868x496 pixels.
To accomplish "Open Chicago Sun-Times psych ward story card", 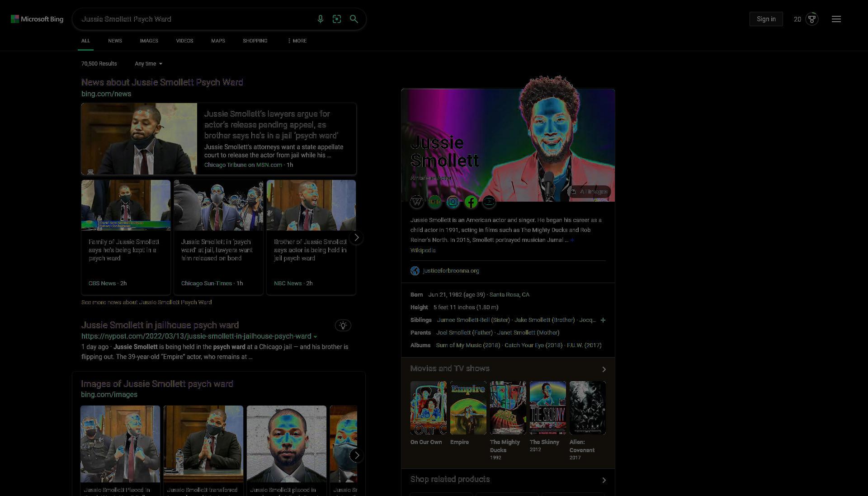I will click(x=218, y=237).
